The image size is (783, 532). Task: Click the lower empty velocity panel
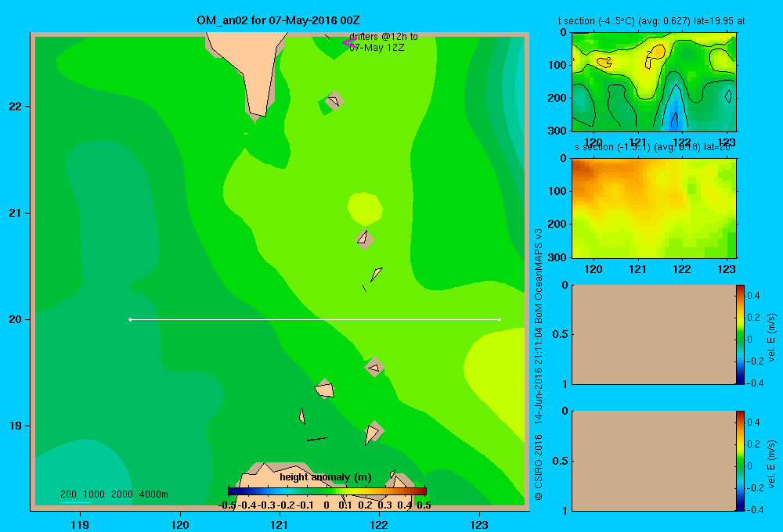[x=653, y=461]
